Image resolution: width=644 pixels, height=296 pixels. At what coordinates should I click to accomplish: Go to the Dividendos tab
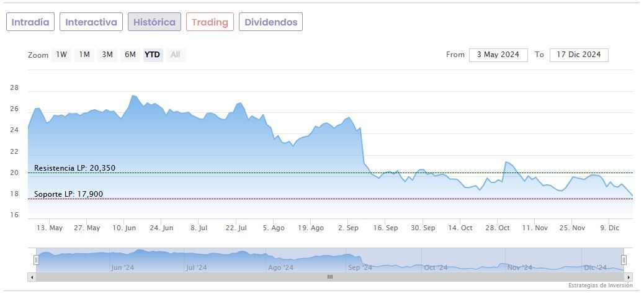click(x=271, y=22)
